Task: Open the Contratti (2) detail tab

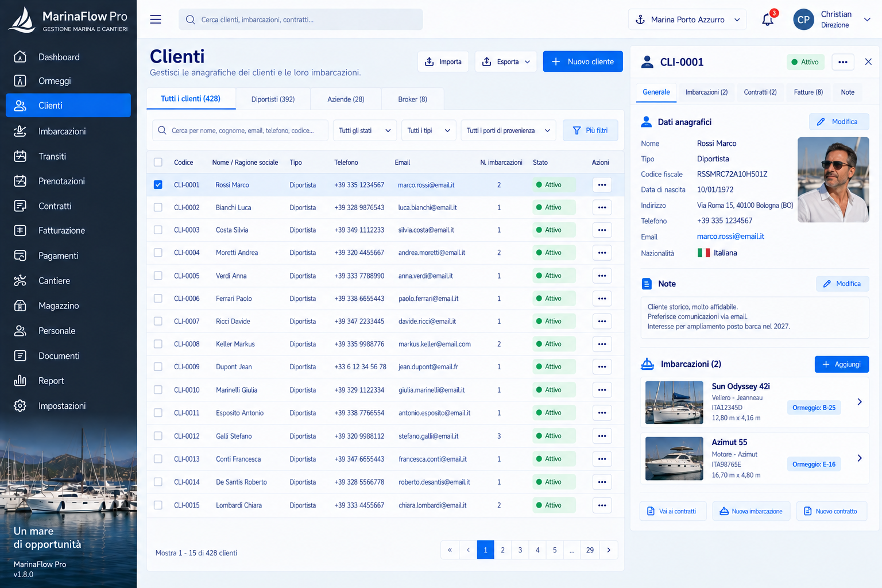Action: [760, 92]
